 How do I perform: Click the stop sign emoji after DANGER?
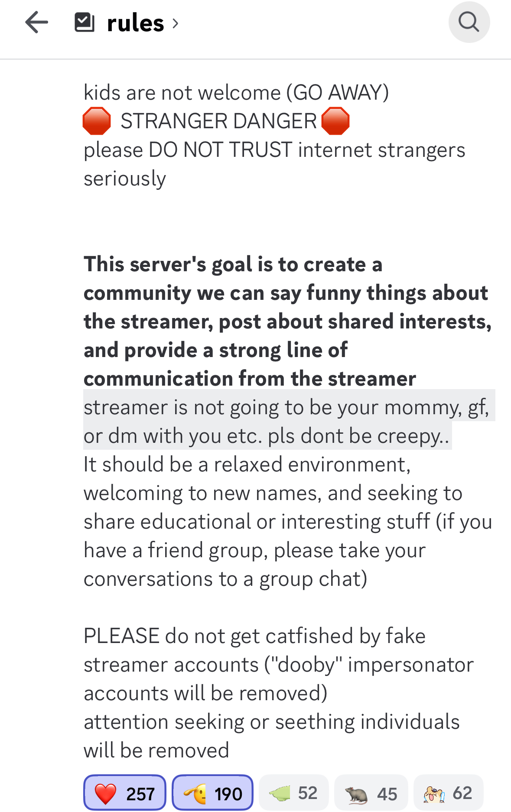335,121
